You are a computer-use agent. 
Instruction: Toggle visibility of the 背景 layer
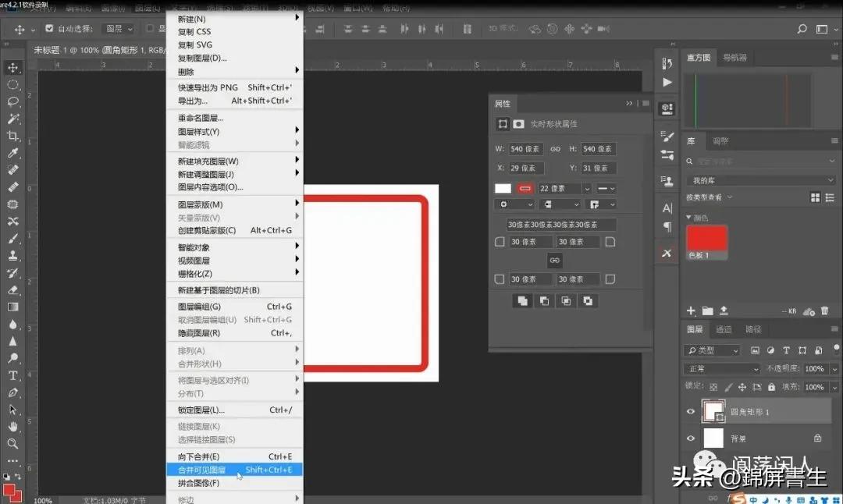tap(691, 437)
